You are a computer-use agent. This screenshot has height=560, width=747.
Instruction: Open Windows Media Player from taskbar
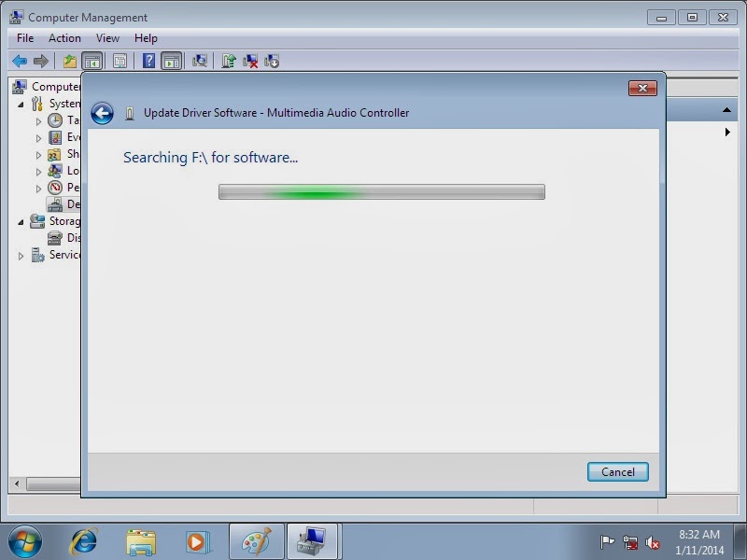pyautogui.click(x=198, y=542)
